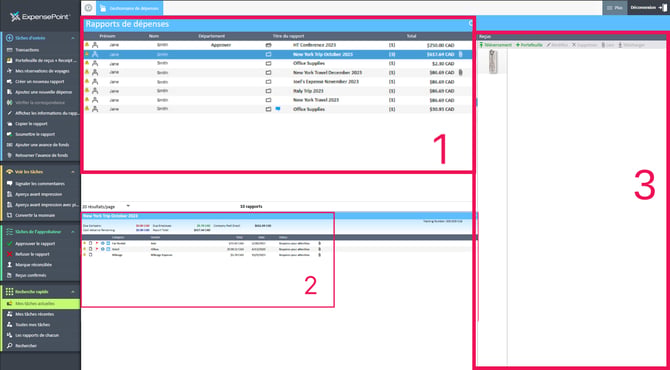Image resolution: width=670 pixels, height=370 pixels.
Task: Click Modifier in receipts toolbar
Action: [557, 45]
